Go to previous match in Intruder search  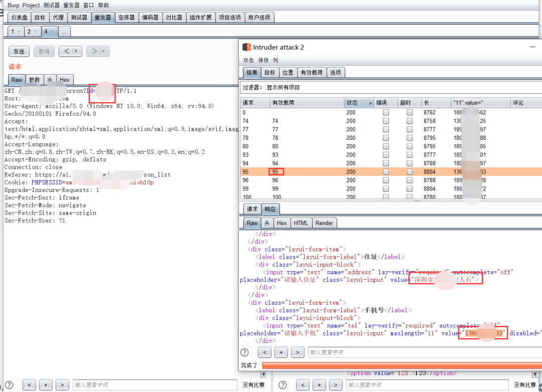(264, 352)
